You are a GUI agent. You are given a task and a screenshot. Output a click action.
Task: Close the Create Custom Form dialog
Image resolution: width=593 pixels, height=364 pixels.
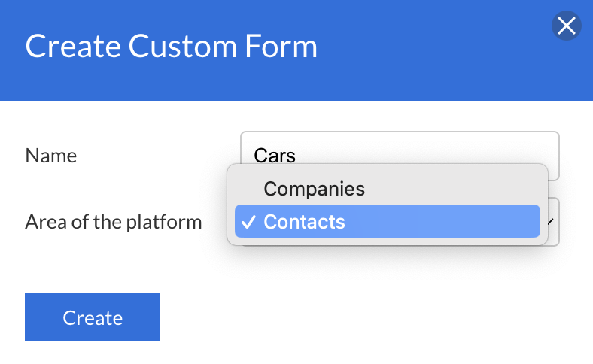pyautogui.click(x=566, y=26)
